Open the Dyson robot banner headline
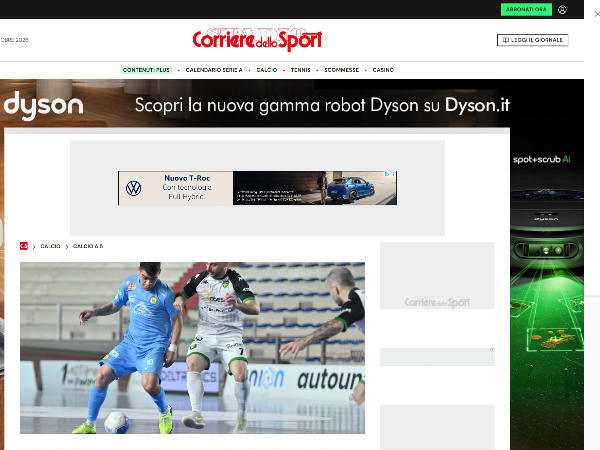600x450 pixels. 322,105
